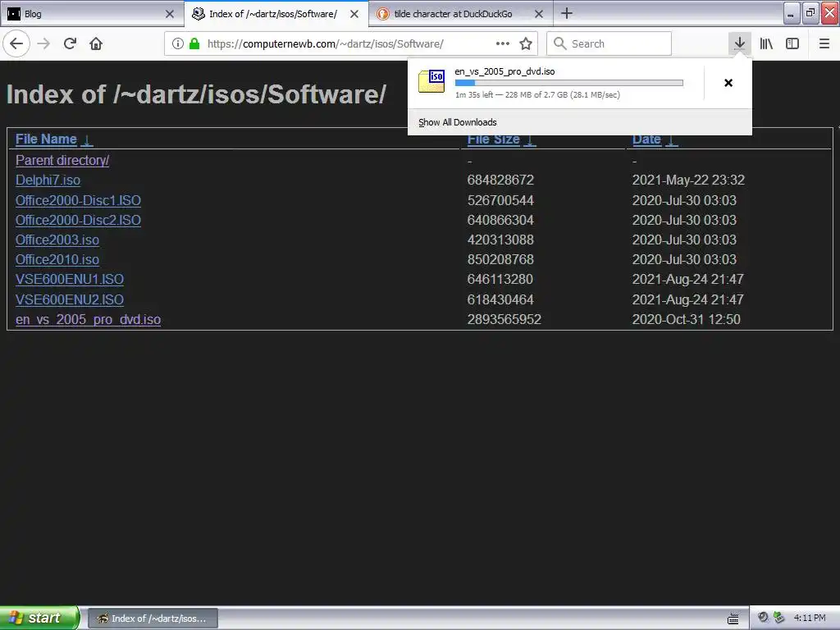The height and width of the screenshot is (630, 840).
Task: Select date 2020-Oct-31 12:50
Action: click(x=687, y=319)
